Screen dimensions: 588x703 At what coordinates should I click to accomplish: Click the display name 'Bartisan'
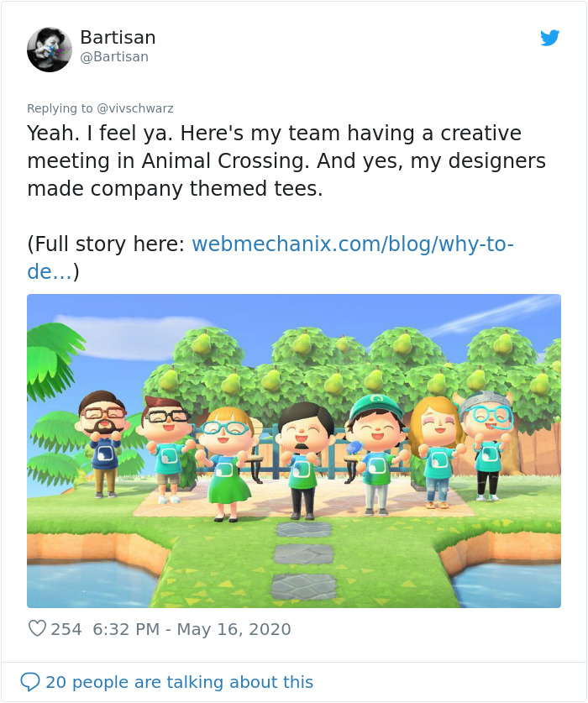click(118, 37)
